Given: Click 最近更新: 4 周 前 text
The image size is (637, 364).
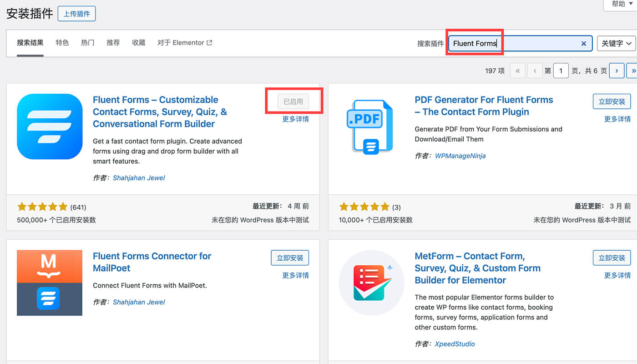Looking at the screenshot, I should [281, 206].
